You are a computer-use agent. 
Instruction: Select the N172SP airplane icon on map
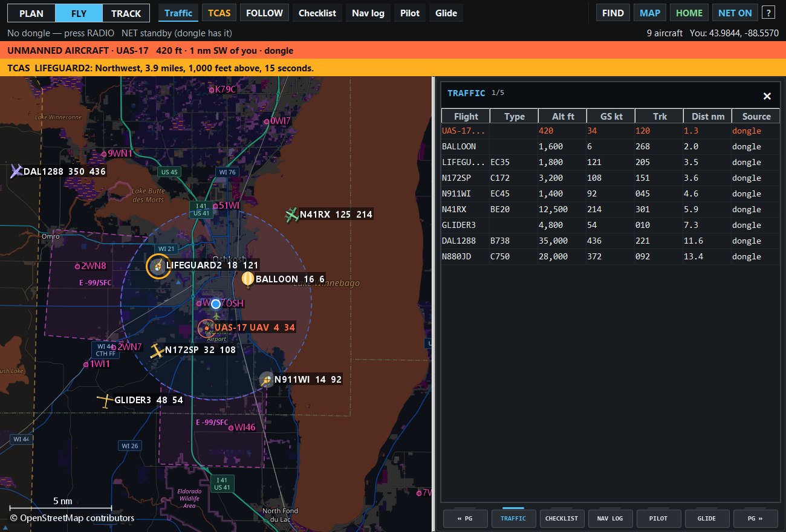(x=157, y=350)
